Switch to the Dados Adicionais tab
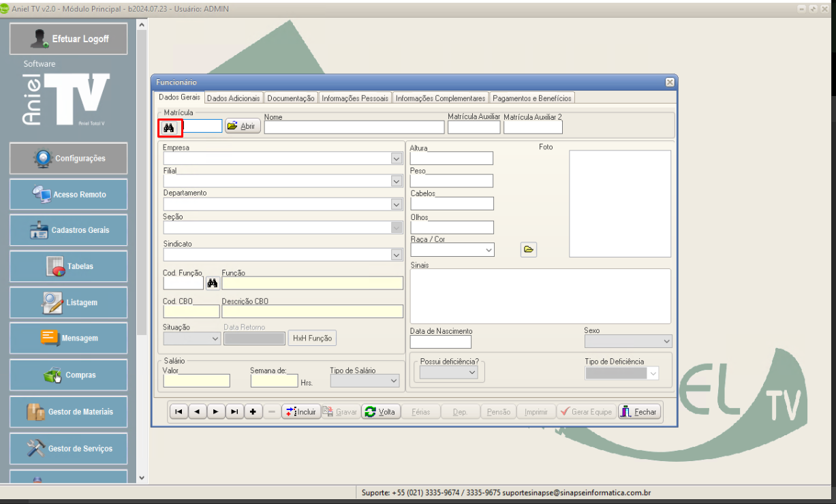Viewport: 836px width, 504px height. pyautogui.click(x=233, y=98)
